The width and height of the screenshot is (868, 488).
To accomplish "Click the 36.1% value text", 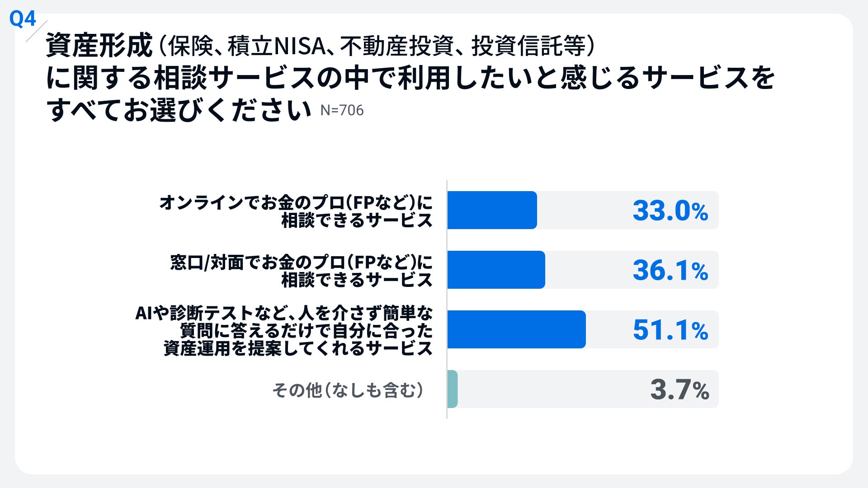I will click(670, 270).
